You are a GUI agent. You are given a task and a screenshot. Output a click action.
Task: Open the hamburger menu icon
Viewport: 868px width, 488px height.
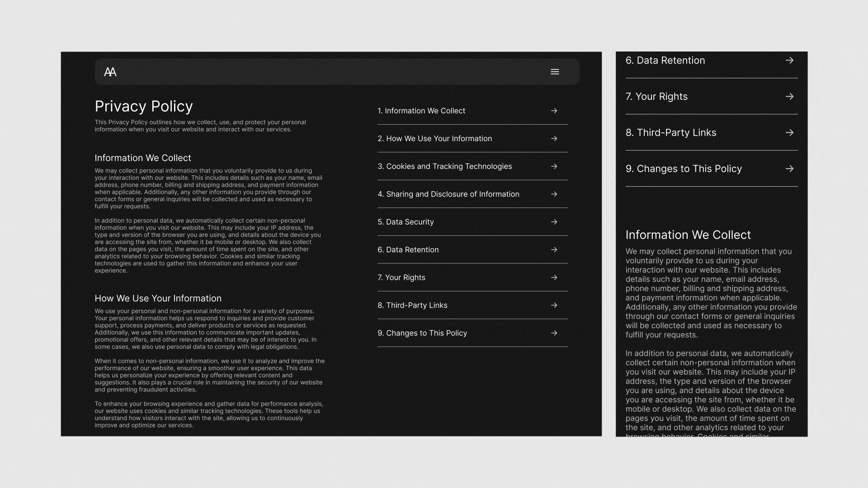click(555, 72)
